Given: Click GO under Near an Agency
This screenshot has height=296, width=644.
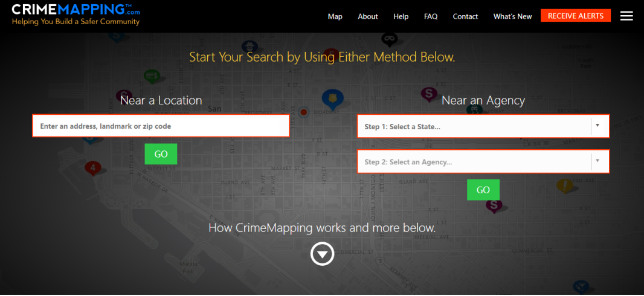Looking at the screenshot, I should 483,190.
